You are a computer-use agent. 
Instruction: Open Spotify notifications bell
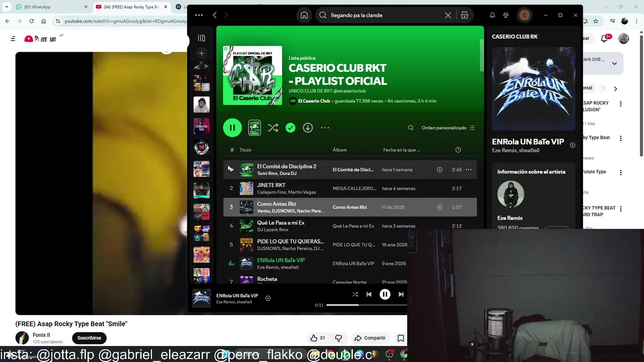tap(492, 15)
